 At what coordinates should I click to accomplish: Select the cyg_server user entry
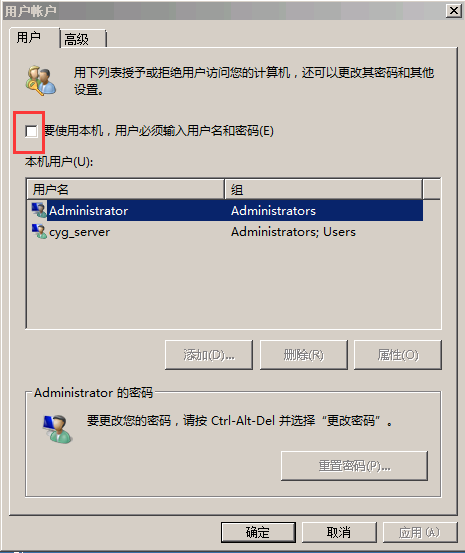point(225,232)
